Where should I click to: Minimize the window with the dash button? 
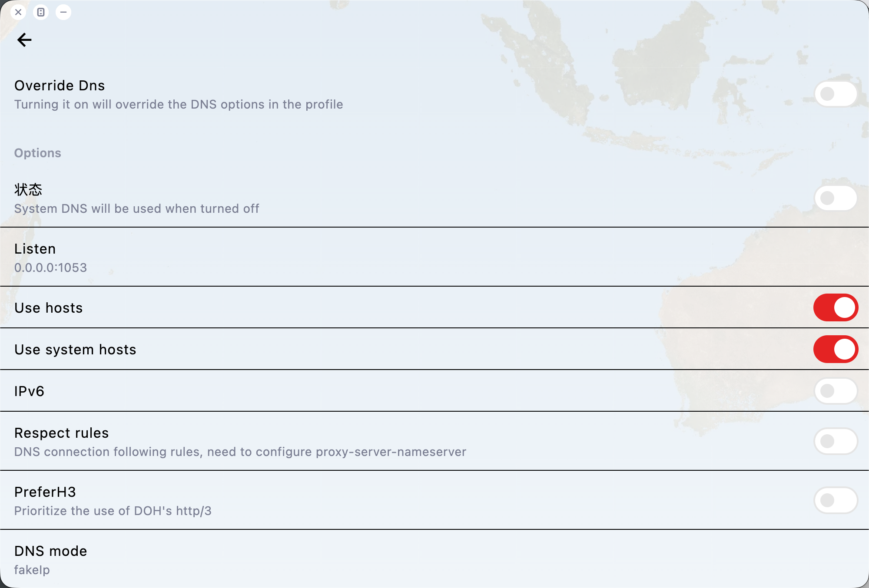[x=63, y=12]
